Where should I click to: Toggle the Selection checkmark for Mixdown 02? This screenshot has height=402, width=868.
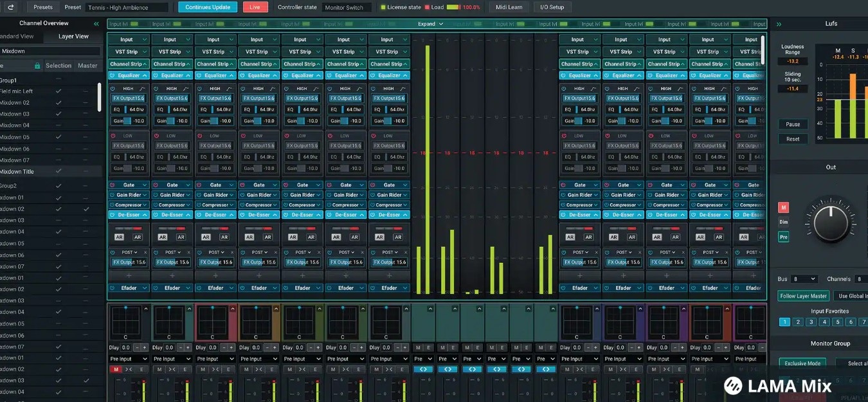pyautogui.click(x=59, y=103)
